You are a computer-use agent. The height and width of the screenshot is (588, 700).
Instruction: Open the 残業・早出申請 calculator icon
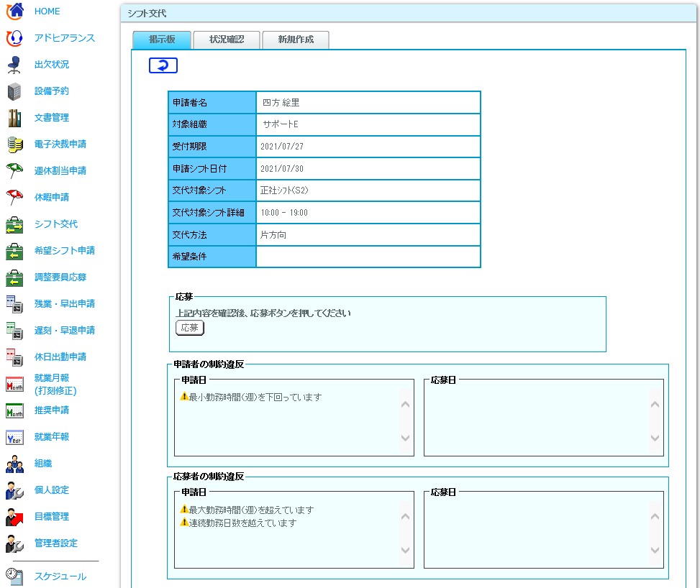(x=14, y=304)
